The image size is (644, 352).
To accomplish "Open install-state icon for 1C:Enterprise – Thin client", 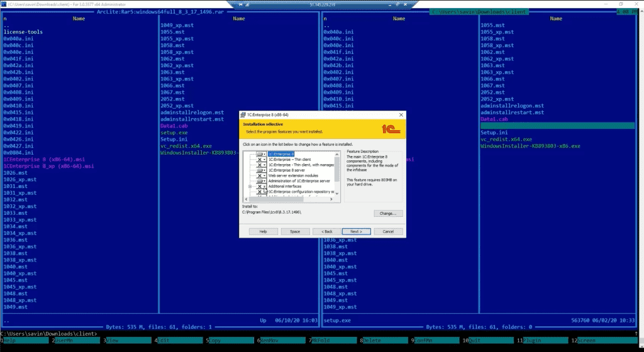I will click(261, 160).
